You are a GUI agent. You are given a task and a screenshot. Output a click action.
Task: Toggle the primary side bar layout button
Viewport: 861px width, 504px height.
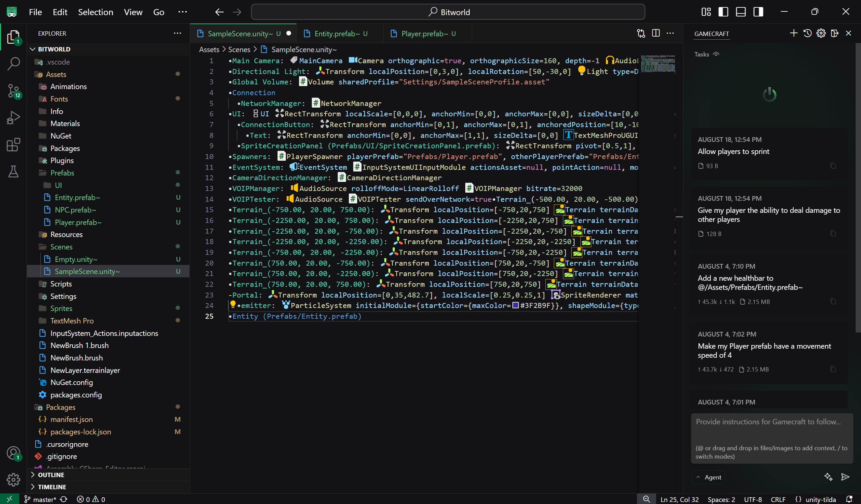pyautogui.click(x=723, y=12)
